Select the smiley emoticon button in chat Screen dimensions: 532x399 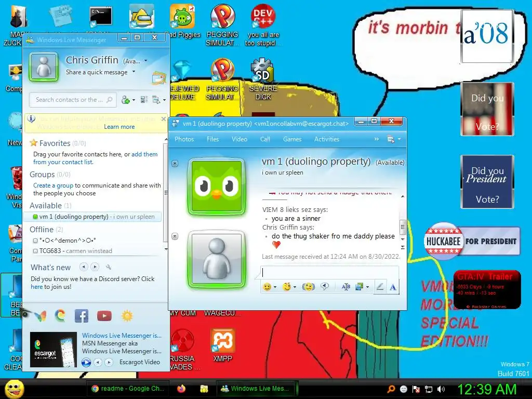pyautogui.click(x=267, y=287)
